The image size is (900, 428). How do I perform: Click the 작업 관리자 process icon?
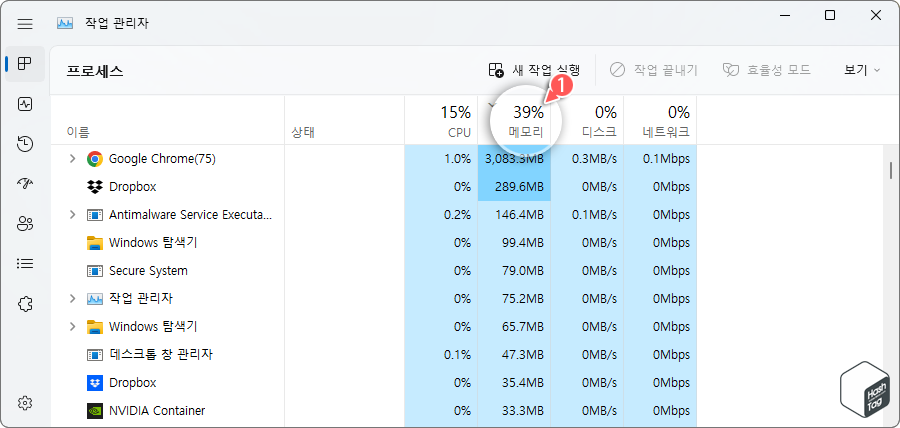(x=95, y=299)
